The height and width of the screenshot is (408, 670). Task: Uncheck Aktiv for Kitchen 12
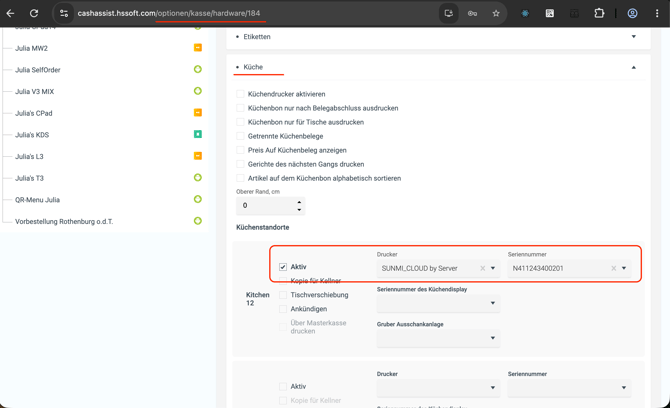[283, 267]
